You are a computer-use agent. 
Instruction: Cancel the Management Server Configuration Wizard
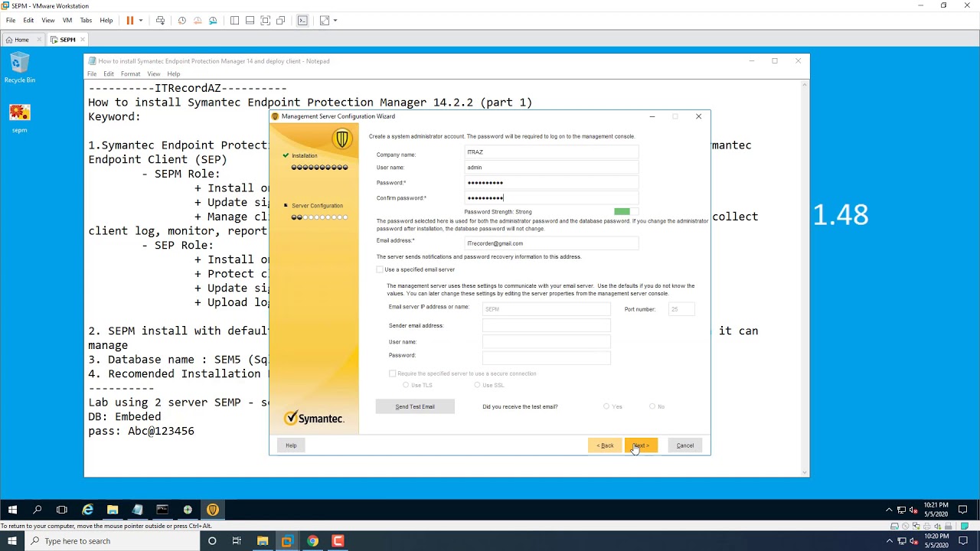click(685, 445)
